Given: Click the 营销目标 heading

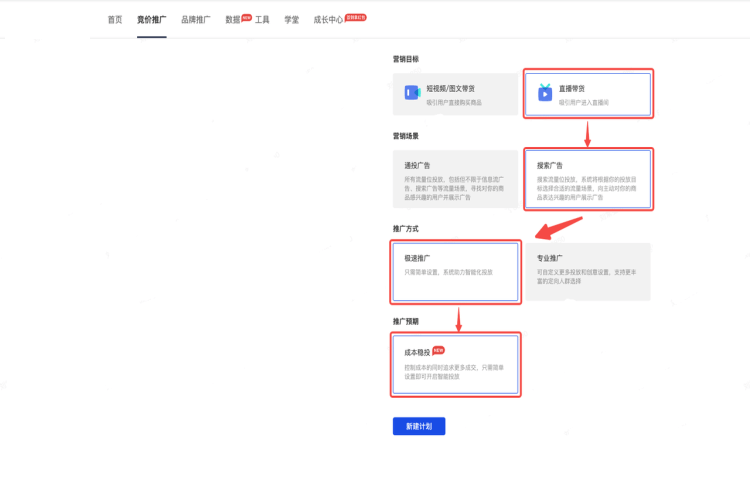Looking at the screenshot, I should [x=406, y=59].
